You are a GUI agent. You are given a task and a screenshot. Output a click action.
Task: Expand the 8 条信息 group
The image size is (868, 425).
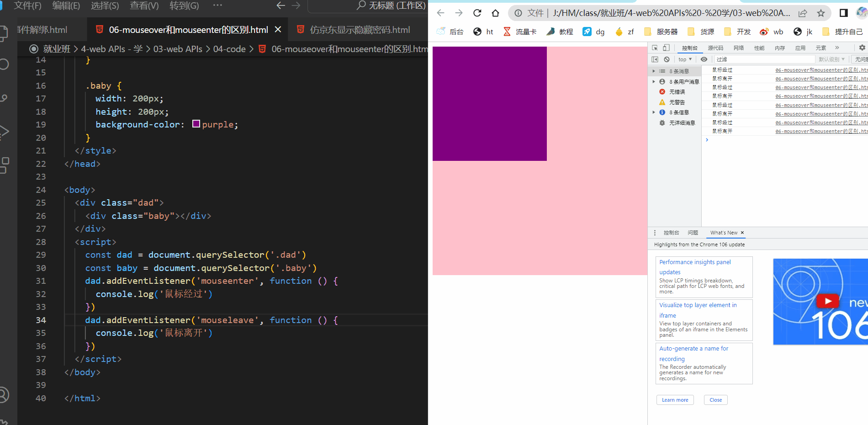point(654,112)
